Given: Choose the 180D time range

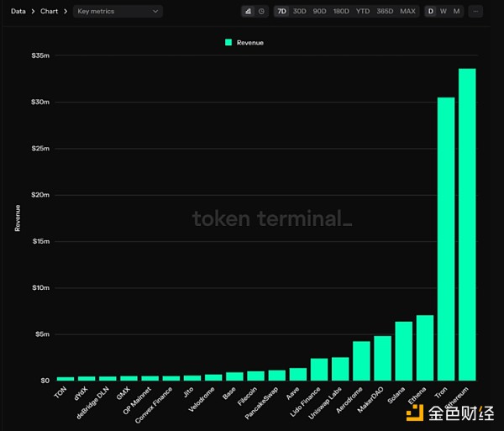Looking at the screenshot, I should coord(343,12).
